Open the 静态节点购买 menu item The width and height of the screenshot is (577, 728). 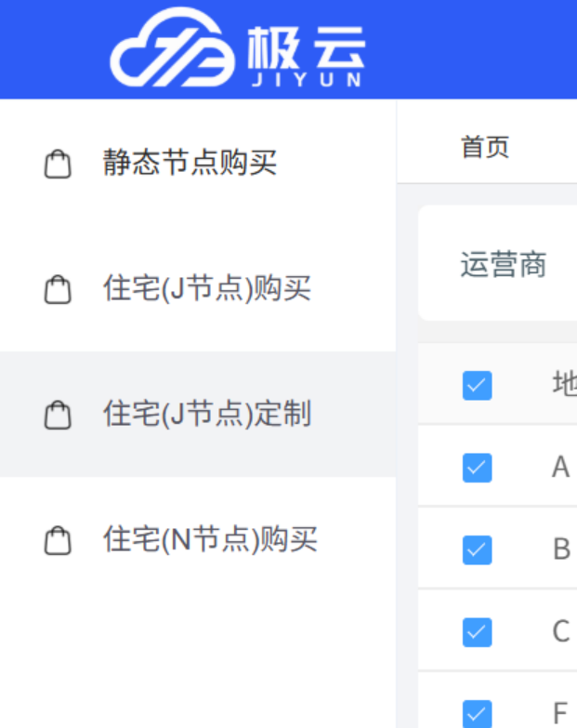click(190, 165)
